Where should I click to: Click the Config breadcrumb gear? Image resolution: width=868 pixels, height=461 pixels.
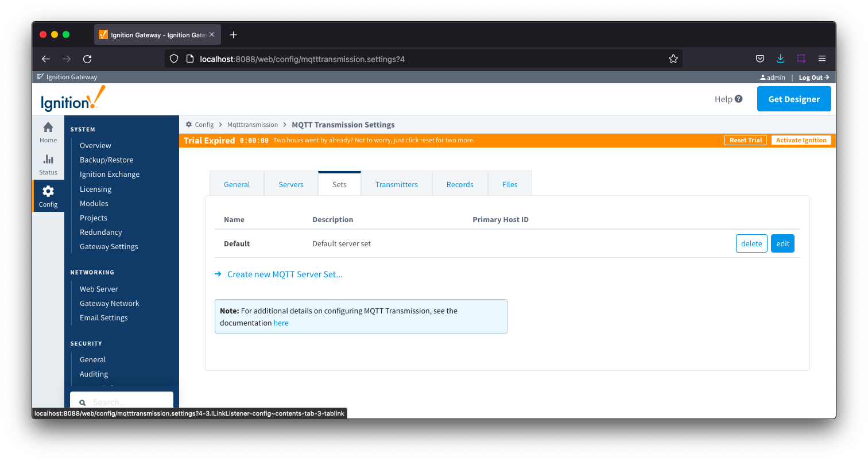click(189, 125)
